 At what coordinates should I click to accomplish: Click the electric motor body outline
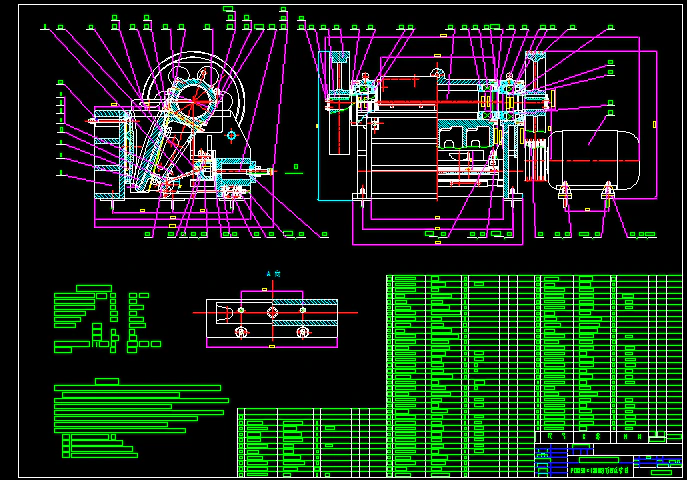pos(595,160)
